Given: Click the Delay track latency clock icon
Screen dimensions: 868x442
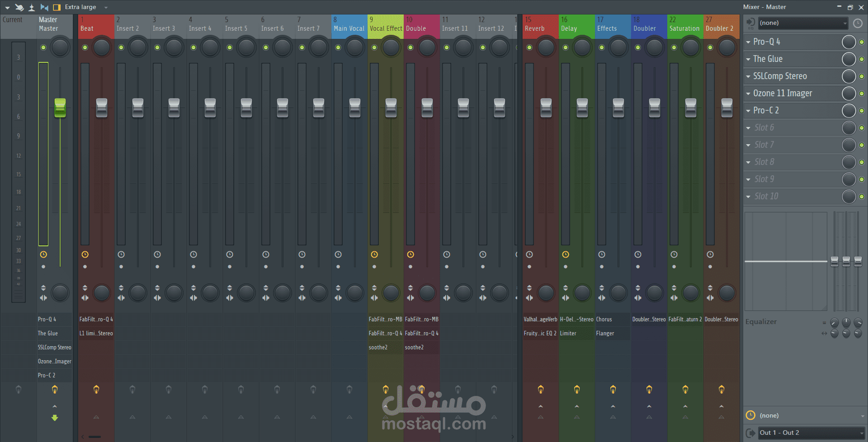Looking at the screenshot, I should click(566, 254).
